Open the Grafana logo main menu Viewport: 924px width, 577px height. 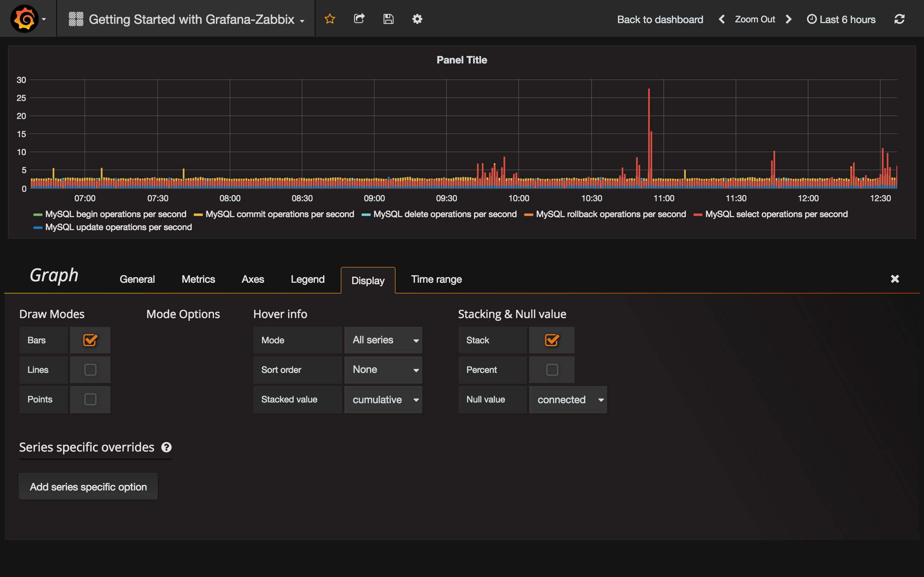25,19
